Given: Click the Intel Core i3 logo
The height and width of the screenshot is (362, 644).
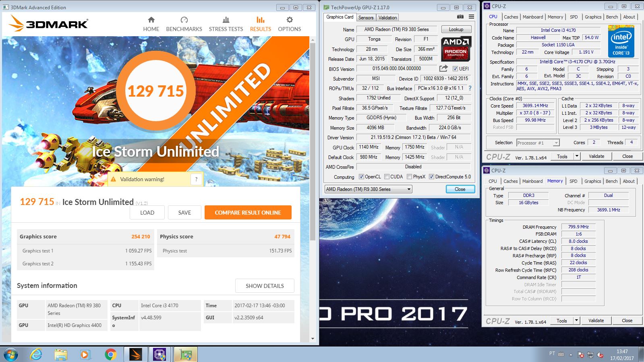Looking at the screenshot, I should tap(621, 41).
